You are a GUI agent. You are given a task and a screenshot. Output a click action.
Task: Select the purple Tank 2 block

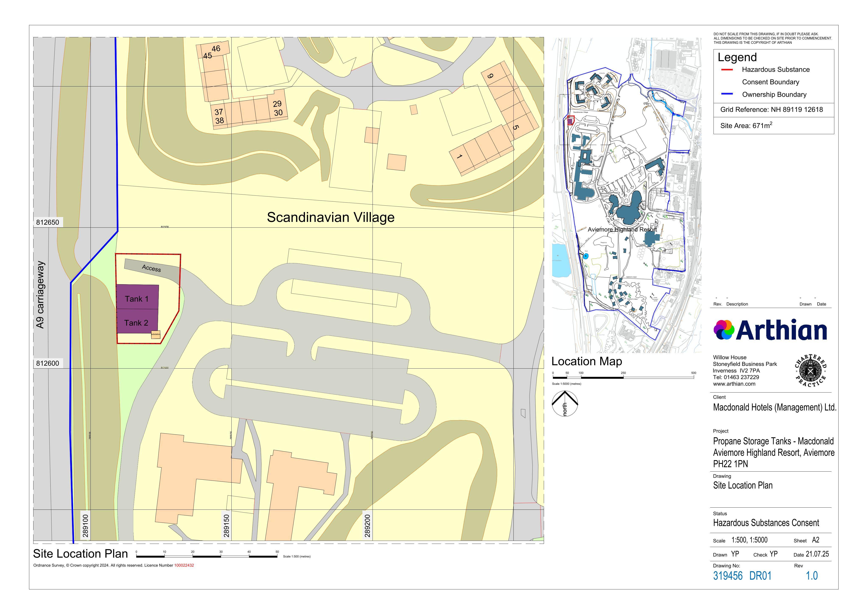pyautogui.click(x=138, y=321)
